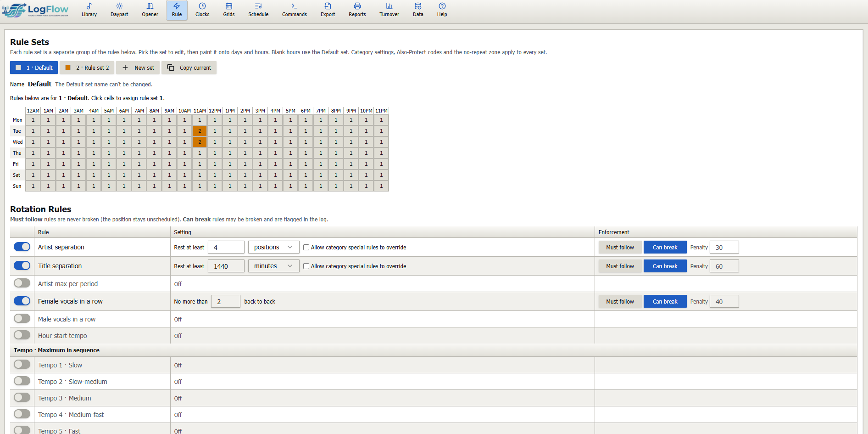The height and width of the screenshot is (434, 868).
Task: Click the orange Wednesday 11AM cell
Action: click(x=200, y=142)
